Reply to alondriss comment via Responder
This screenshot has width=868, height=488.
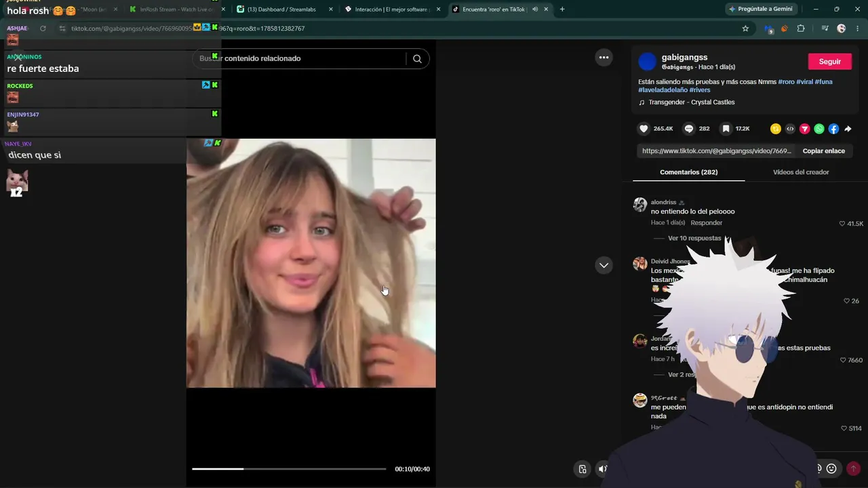[706, 223]
